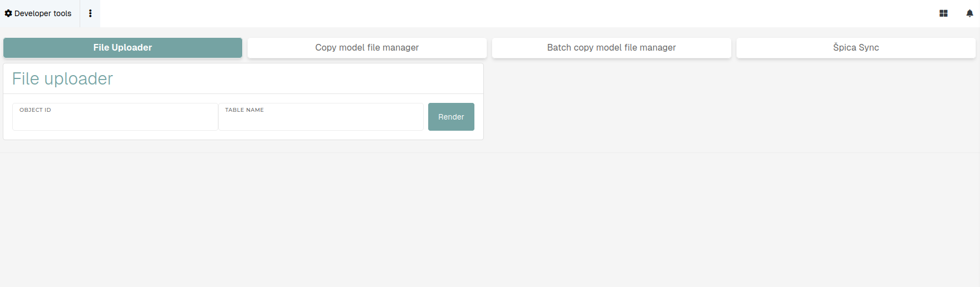Screen dimensions: 980x287
Task: Switch to Copy model file manager tab
Action: 367,48
